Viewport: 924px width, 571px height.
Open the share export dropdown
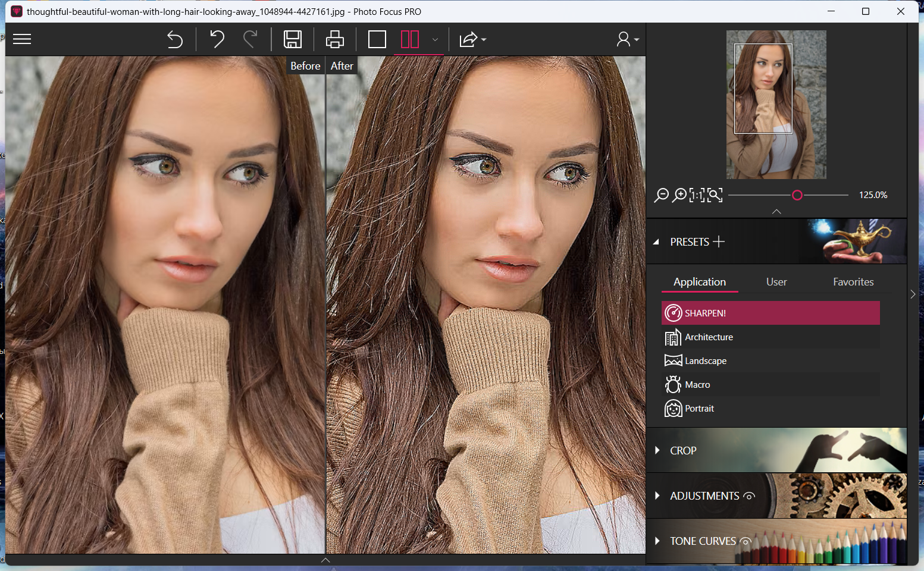(472, 39)
